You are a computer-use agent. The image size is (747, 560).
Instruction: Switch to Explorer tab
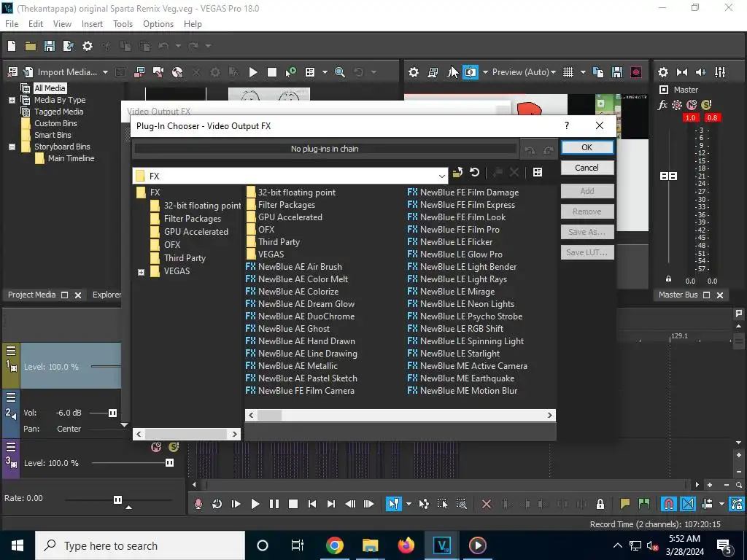107,295
